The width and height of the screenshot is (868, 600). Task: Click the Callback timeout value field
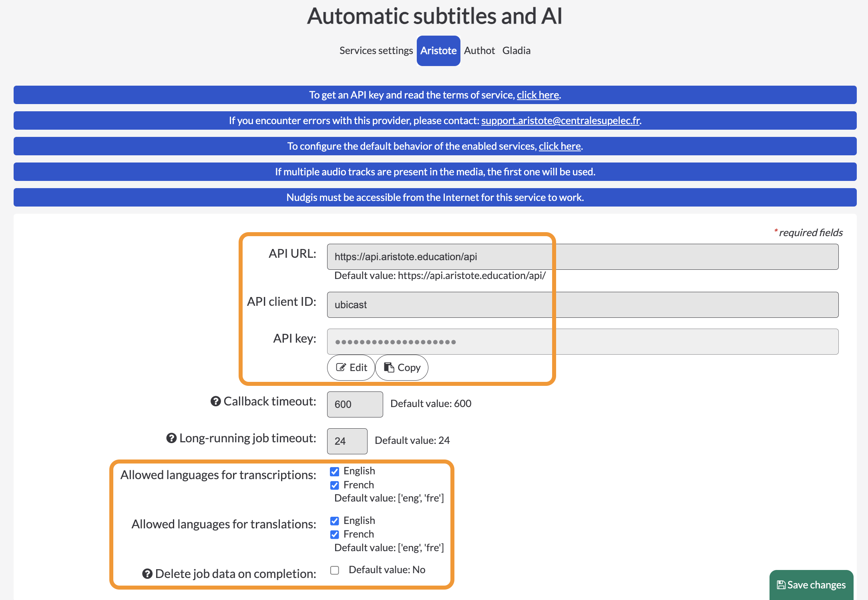[x=355, y=404]
